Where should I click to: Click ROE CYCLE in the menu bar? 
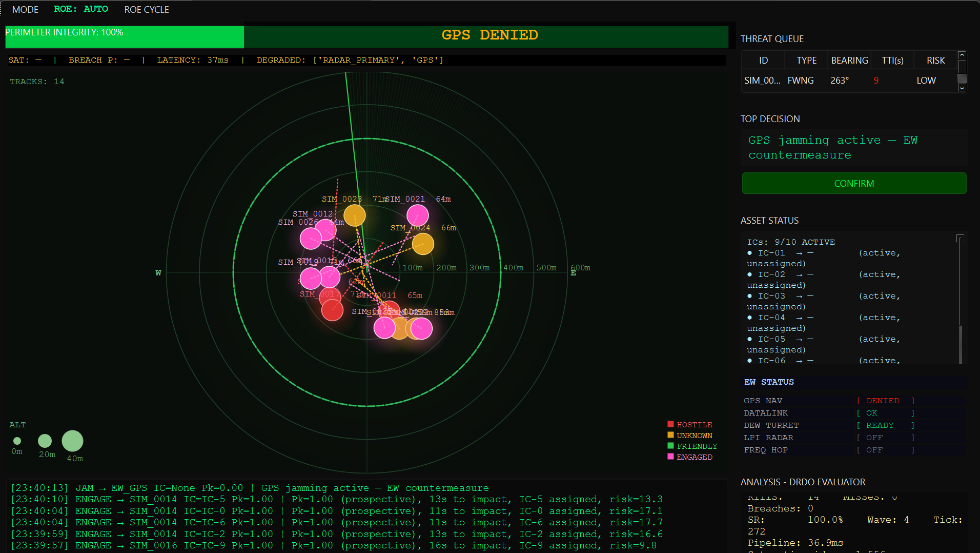pyautogui.click(x=147, y=9)
